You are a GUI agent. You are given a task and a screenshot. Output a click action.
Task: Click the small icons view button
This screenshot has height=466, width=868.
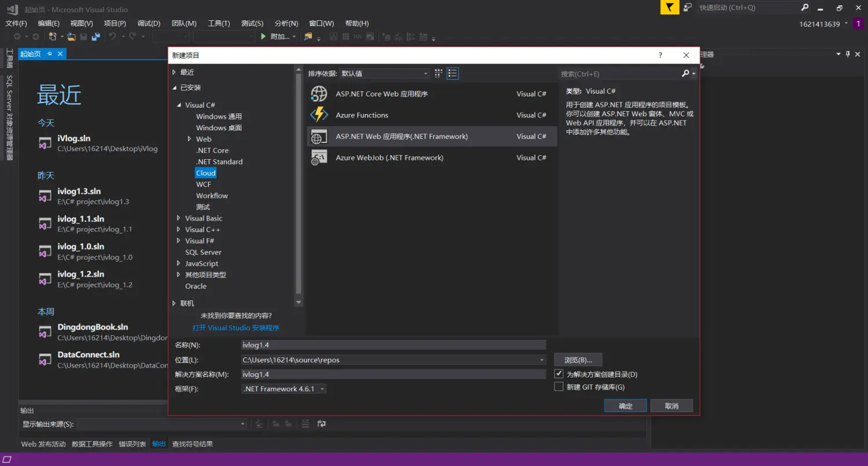pos(439,74)
